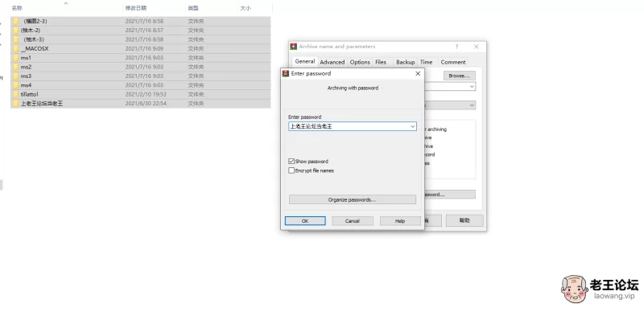
Task: Click the ms2 folder icon
Action: pos(16,67)
